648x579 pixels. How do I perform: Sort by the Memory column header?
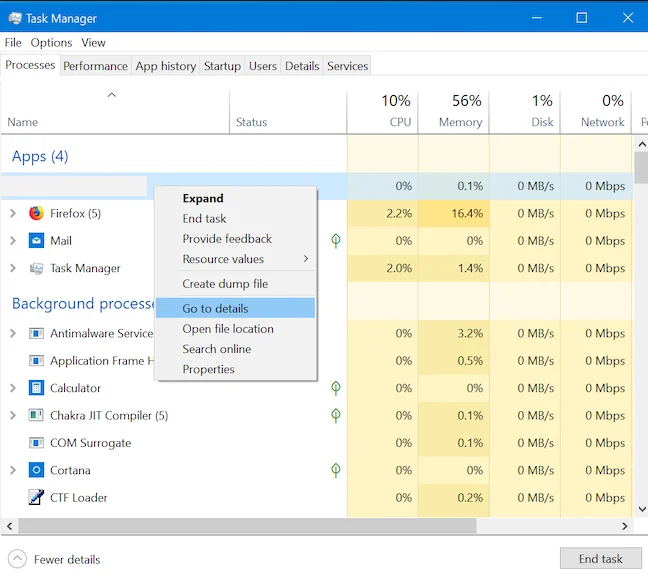(x=453, y=112)
